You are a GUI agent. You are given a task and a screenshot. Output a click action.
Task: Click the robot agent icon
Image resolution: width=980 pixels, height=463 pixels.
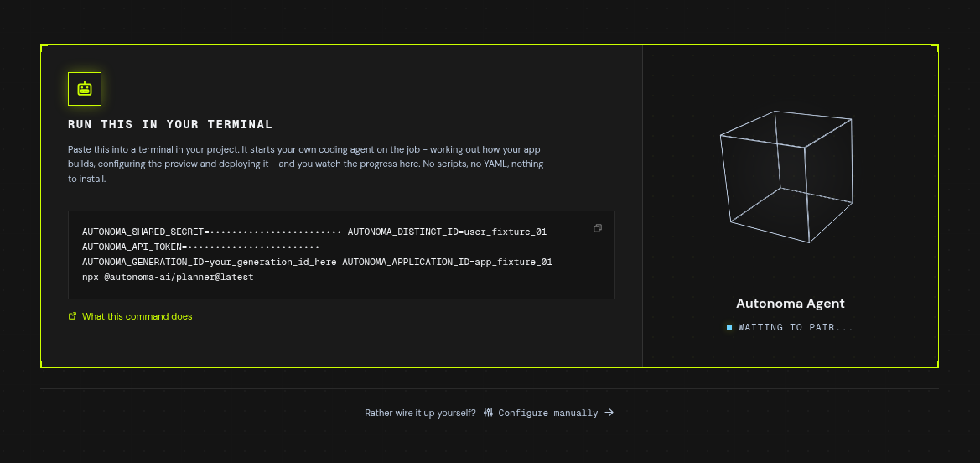point(85,89)
